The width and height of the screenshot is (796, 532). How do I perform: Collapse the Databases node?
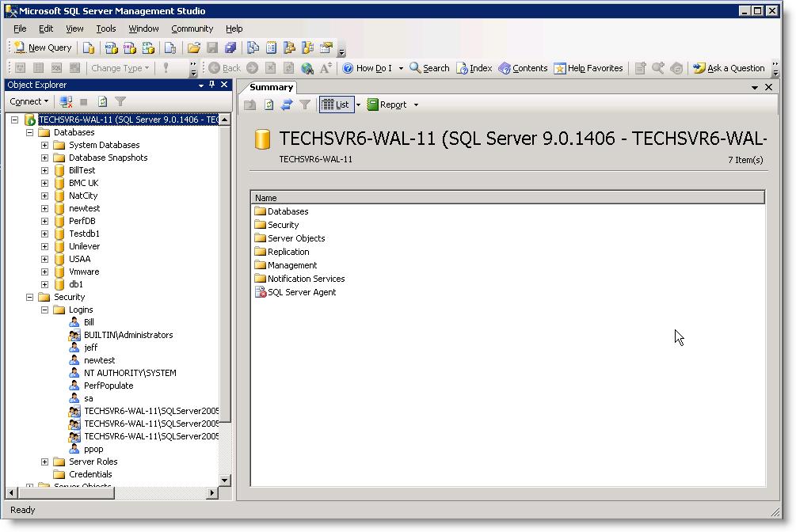point(29,132)
